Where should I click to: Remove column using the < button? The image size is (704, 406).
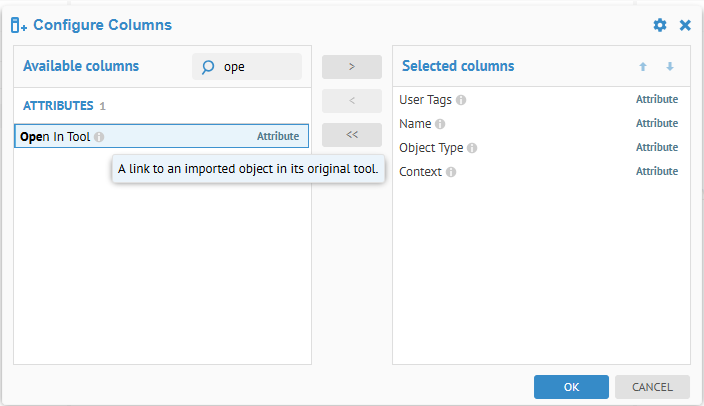pos(352,101)
